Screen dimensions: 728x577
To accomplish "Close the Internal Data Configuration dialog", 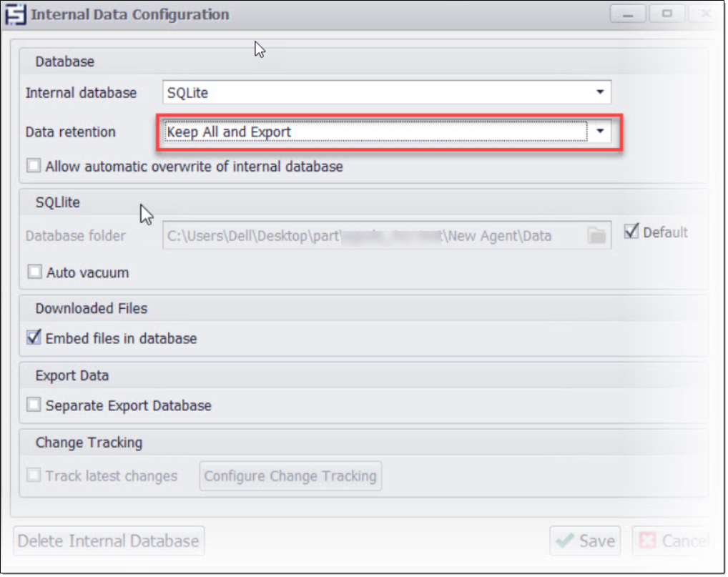I will tap(704, 14).
